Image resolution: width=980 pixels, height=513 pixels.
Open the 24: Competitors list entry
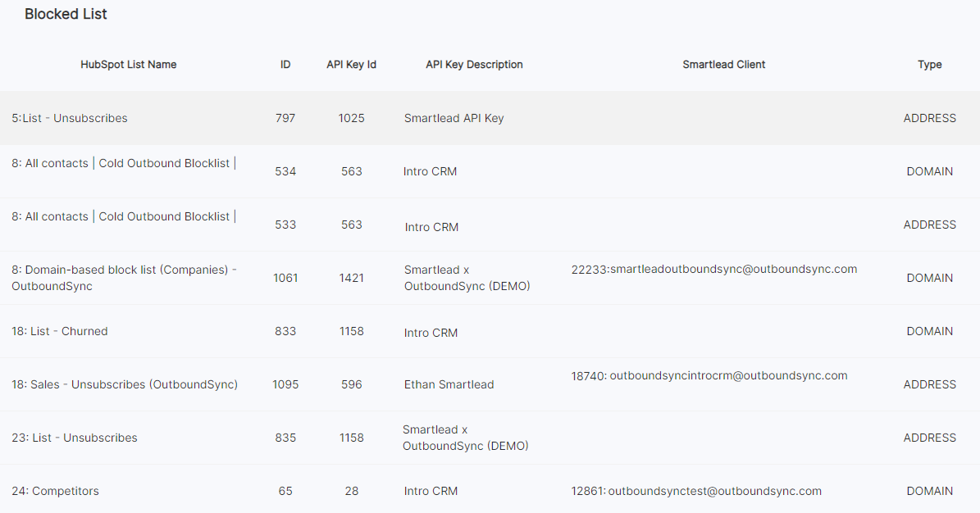coord(55,491)
